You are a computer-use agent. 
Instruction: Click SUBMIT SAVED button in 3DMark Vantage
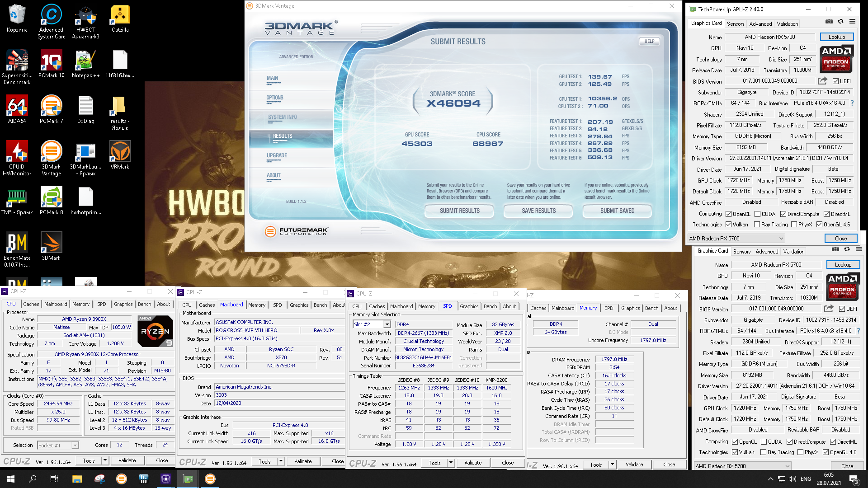(x=617, y=211)
